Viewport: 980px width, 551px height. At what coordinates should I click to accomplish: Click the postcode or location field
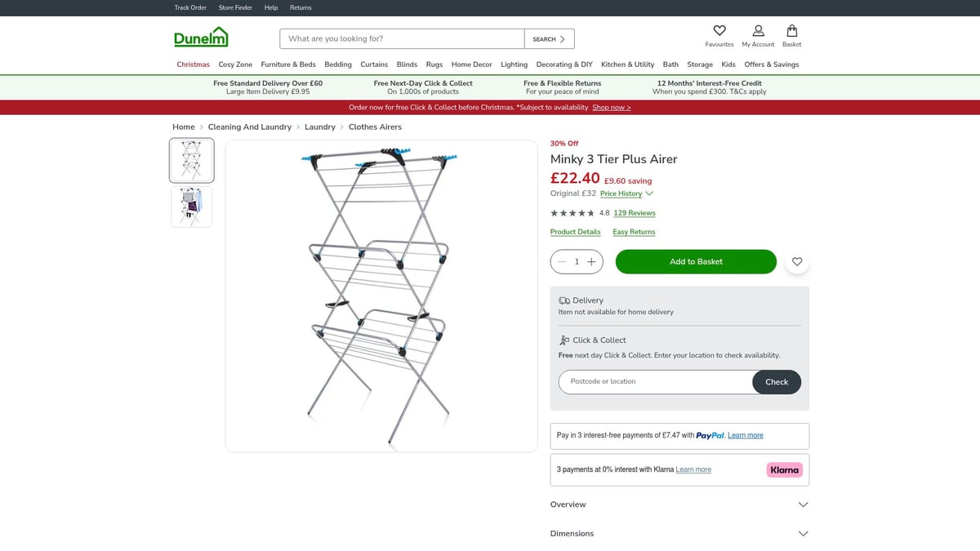[653, 381]
